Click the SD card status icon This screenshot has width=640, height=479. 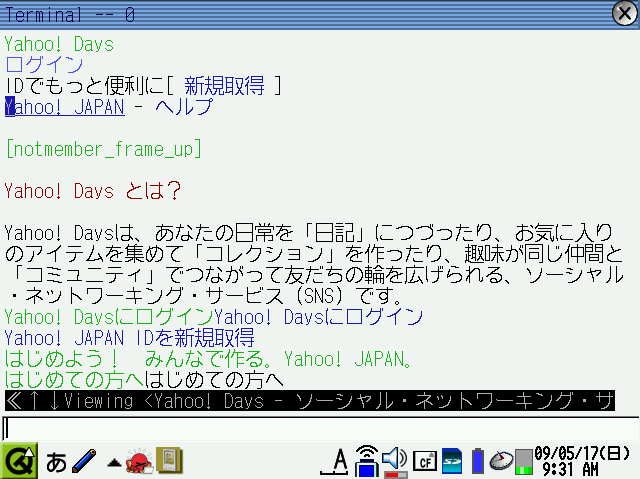coord(452,461)
